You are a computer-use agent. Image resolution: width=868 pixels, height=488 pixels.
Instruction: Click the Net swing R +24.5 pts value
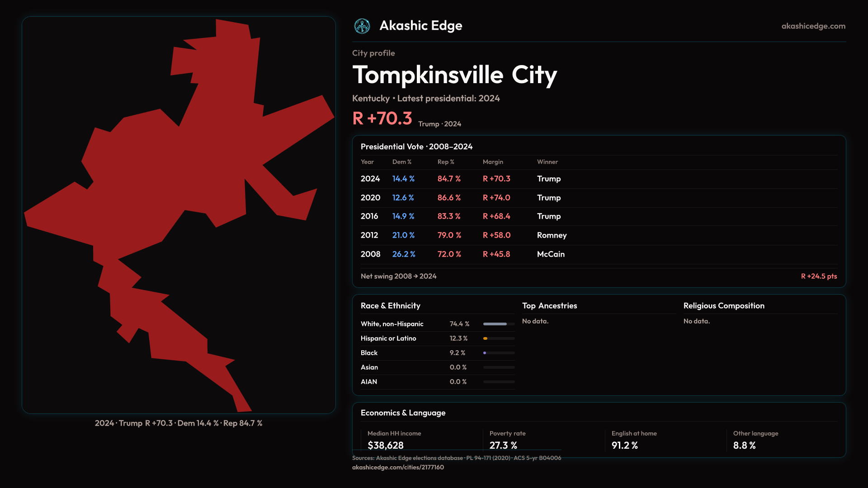pyautogui.click(x=819, y=276)
